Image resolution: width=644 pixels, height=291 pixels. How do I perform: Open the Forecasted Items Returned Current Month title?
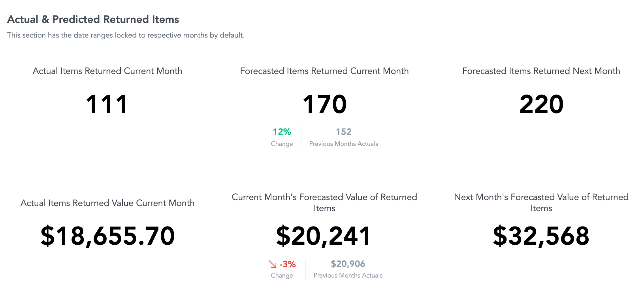(324, 71)
